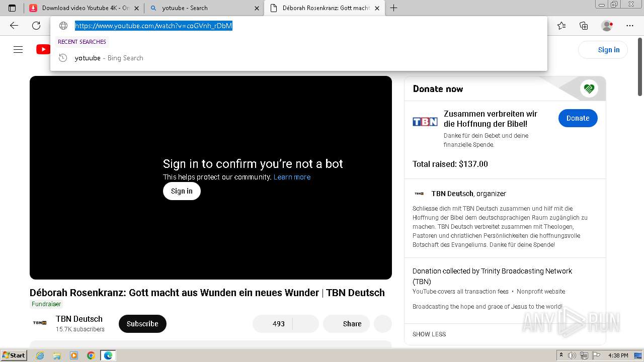Open the TBN Deutsch channel avatar

(x=40, y=323)
